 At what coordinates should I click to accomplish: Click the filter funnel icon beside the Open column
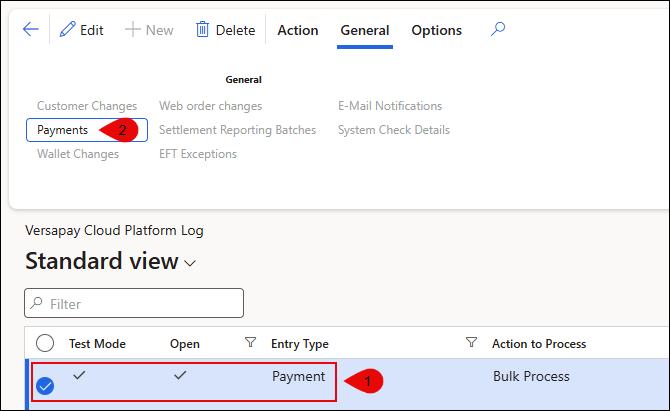[250, 342]
